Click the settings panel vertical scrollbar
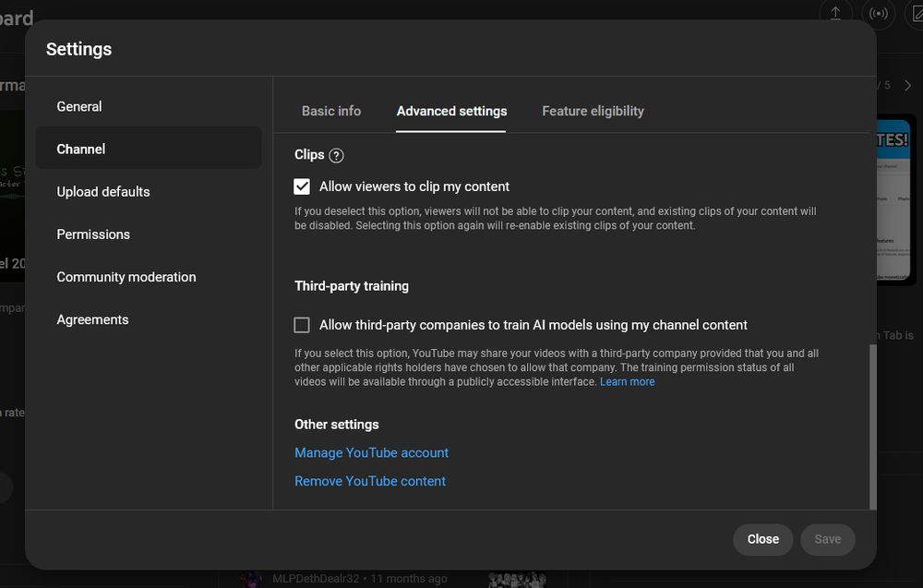This screenshot has height=588, width=923. [873, 425]
